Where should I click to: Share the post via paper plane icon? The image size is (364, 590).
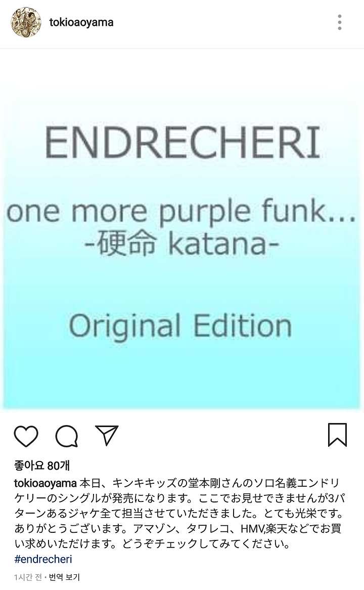click(x=107, y=435)
